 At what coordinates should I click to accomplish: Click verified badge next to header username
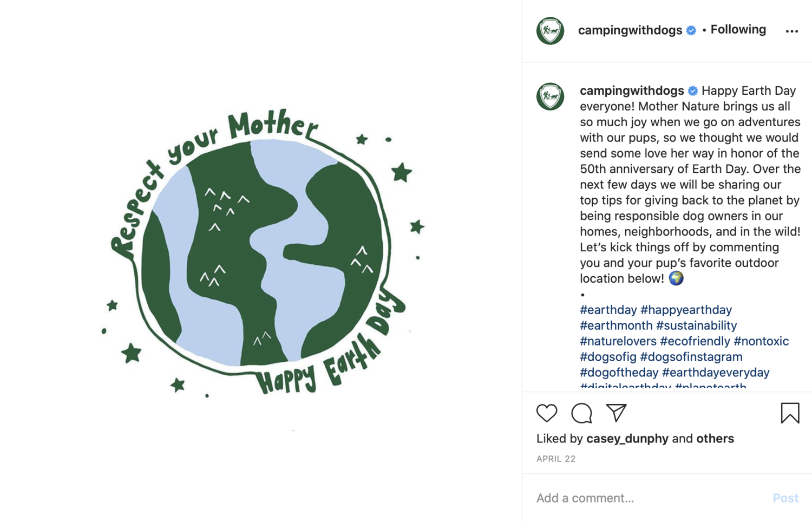tap(691, 30)
